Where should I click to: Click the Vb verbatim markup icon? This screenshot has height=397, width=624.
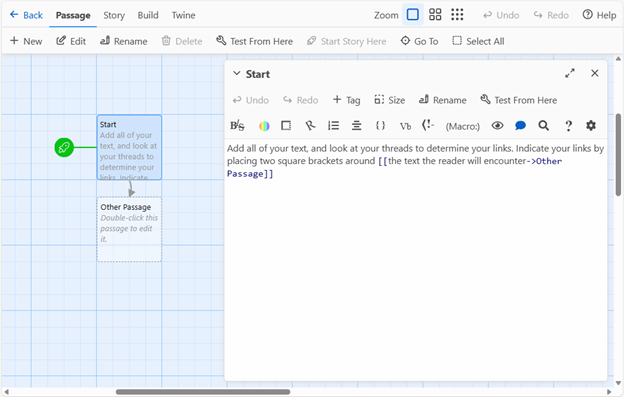click(405, 126)
